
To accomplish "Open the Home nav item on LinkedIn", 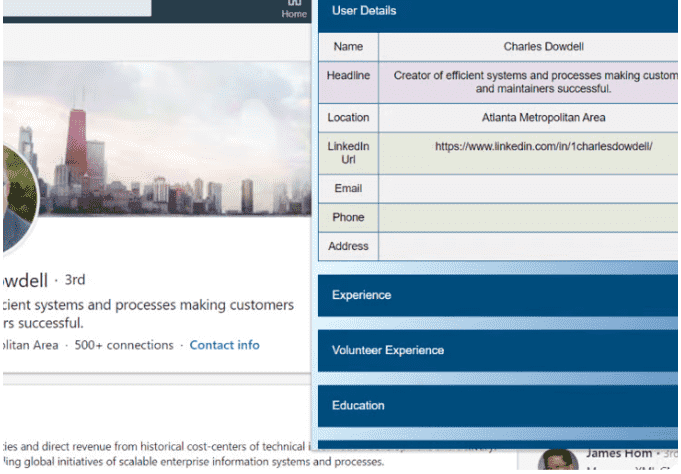I will (x=294, y=10).
